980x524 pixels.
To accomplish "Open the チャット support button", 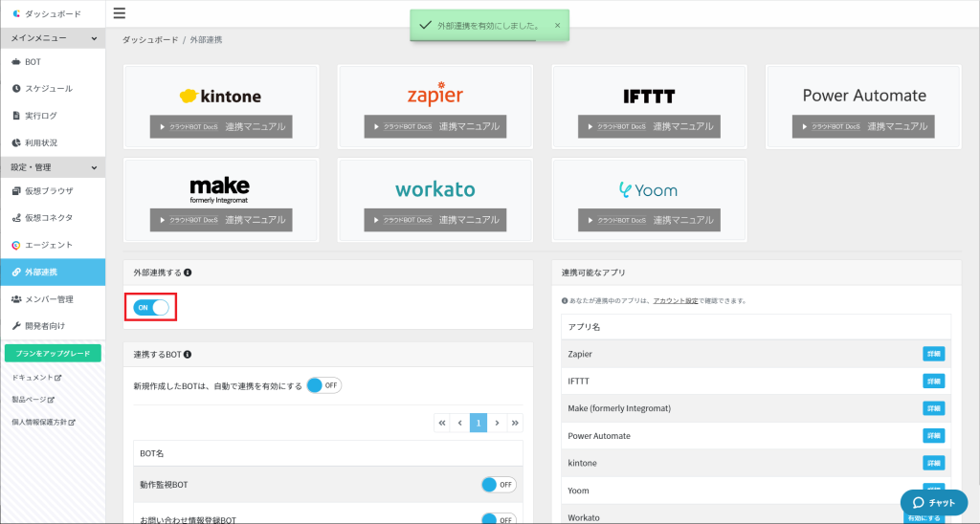I will (x=934, y=503).
